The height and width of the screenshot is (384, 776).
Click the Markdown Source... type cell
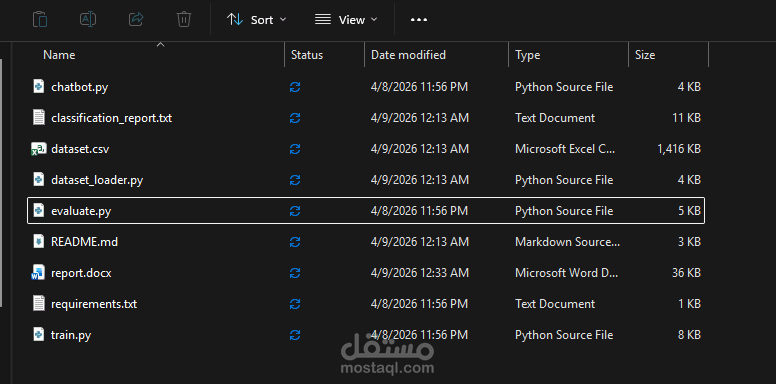[567, 242]
